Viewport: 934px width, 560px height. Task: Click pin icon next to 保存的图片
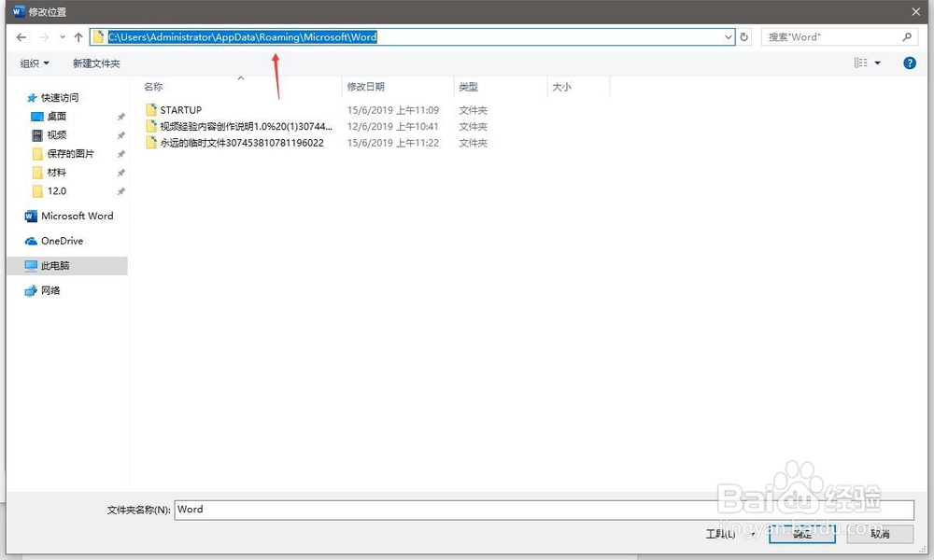coord(120,154)
